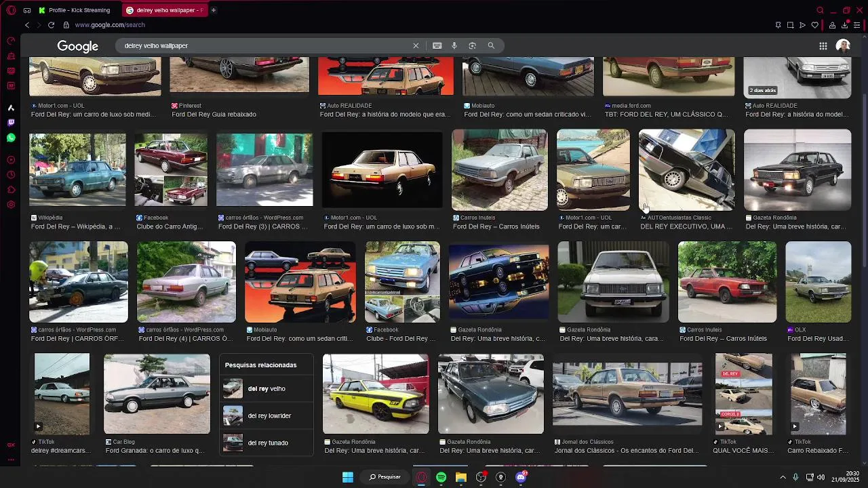868x488 pixels.
Task: Open browser downloads panel
Action: (x=844, y=25)
